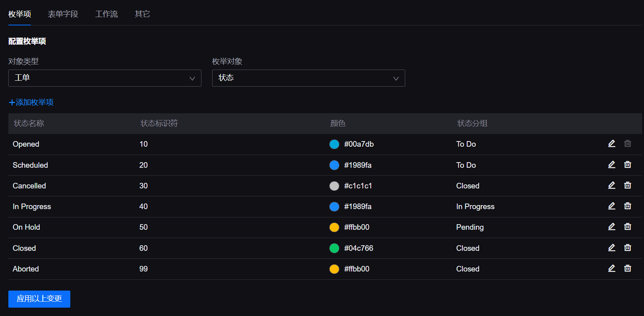Click the 状态名称 column header
The image size is (644, 316).
coord(29,124)
